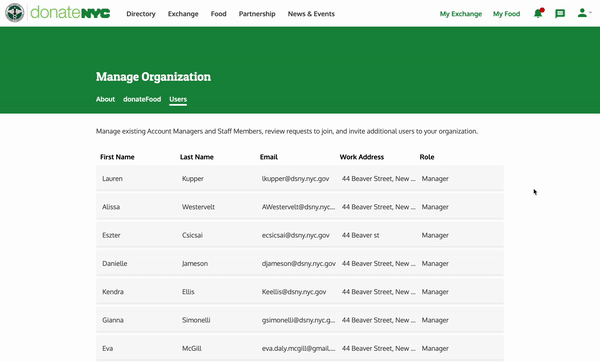Viewport: 600px width, 362px height.
Task: Click email lkupper@dsny.nyc.gov
Action: (x=295, y=178)
